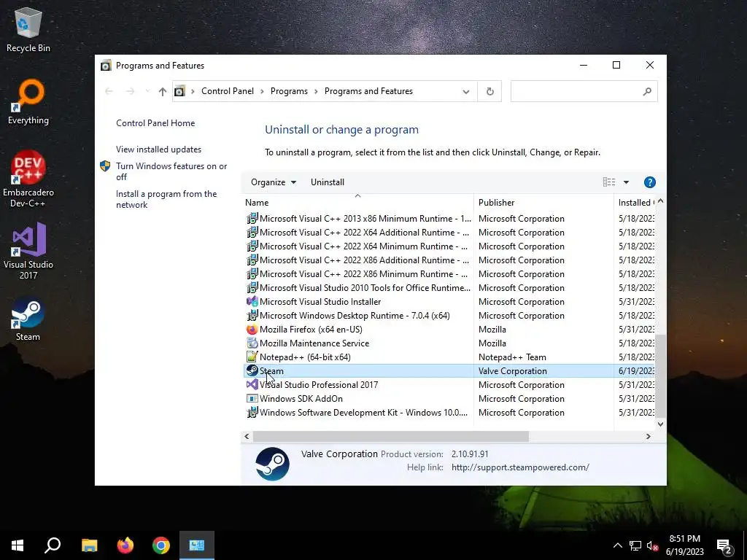
Task: Open Install a program from the network
Action: click(x=166, y=200)
